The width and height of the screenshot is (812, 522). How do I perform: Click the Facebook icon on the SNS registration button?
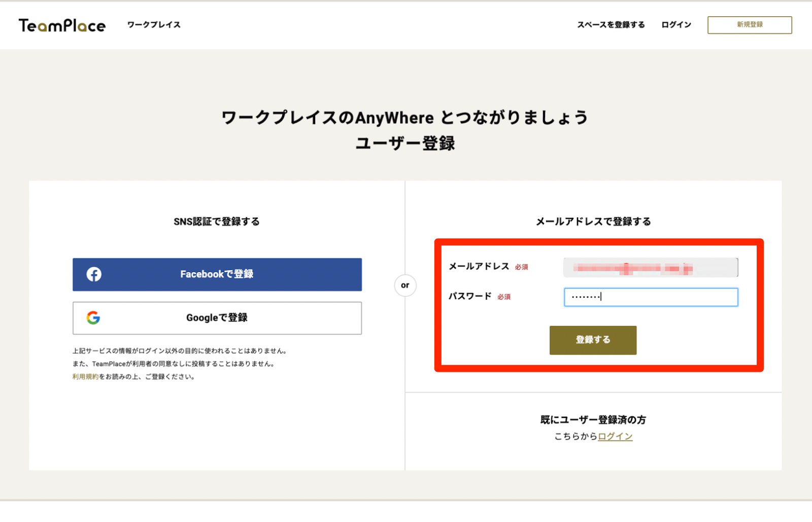[x=94, y=274]
